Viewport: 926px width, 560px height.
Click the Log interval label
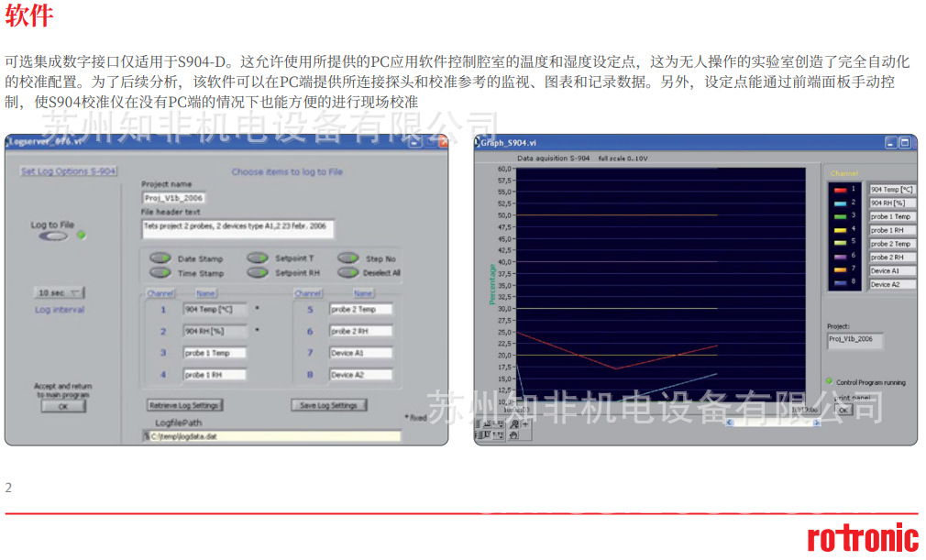[60, 310]
